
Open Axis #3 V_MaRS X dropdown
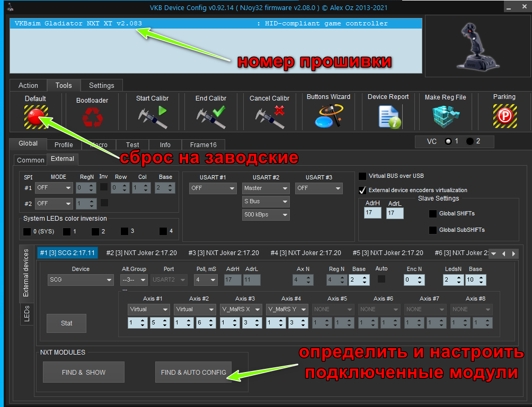[x=241, y=310]
